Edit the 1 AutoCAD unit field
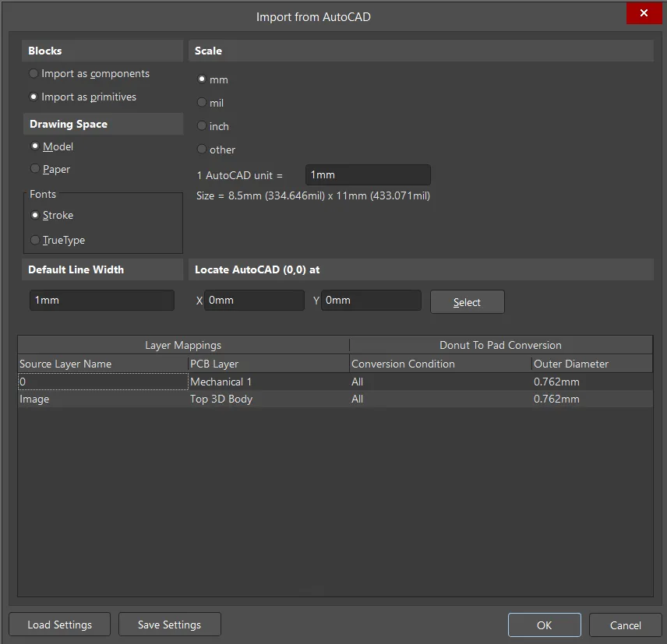 click(x=368, y=174)
